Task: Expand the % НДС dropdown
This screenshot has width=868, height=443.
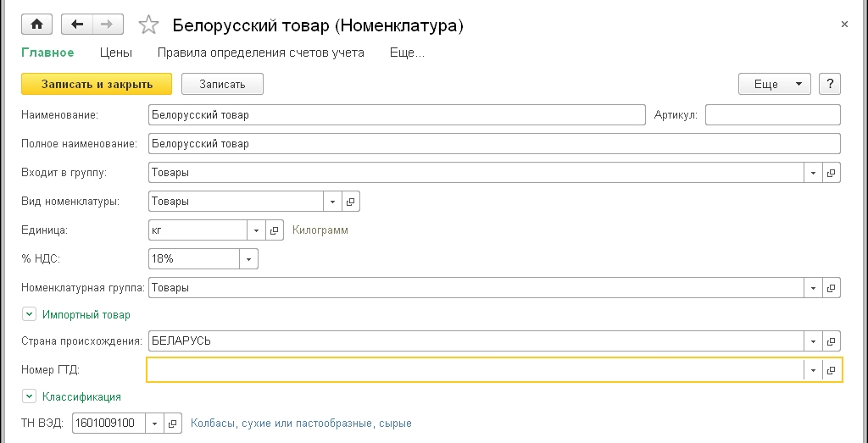Action: pyautogui.click(x=248, y=259)
